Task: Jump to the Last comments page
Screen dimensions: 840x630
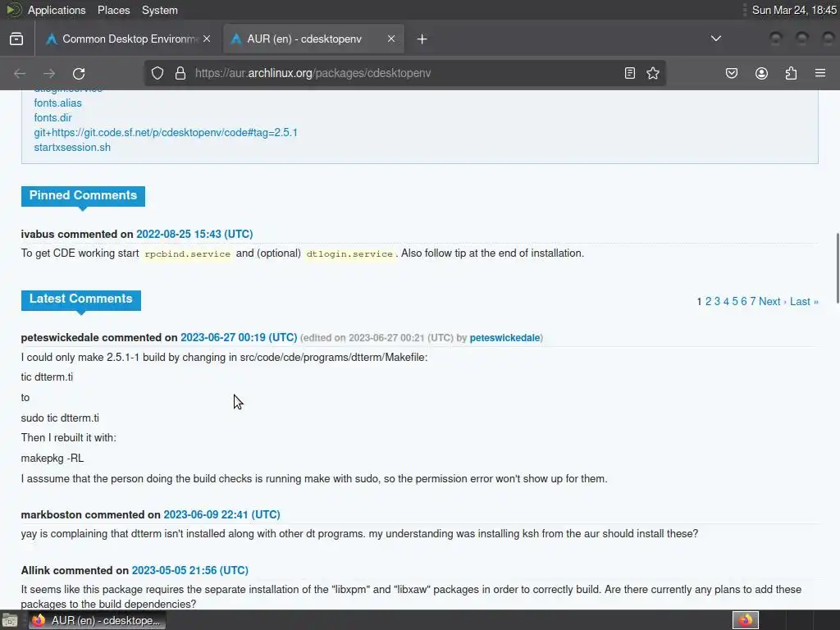Action: pos(804,302)
